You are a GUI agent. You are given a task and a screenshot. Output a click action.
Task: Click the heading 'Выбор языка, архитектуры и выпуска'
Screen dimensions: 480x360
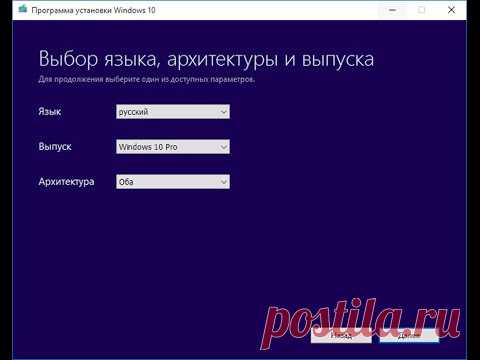tap(206, 60)
